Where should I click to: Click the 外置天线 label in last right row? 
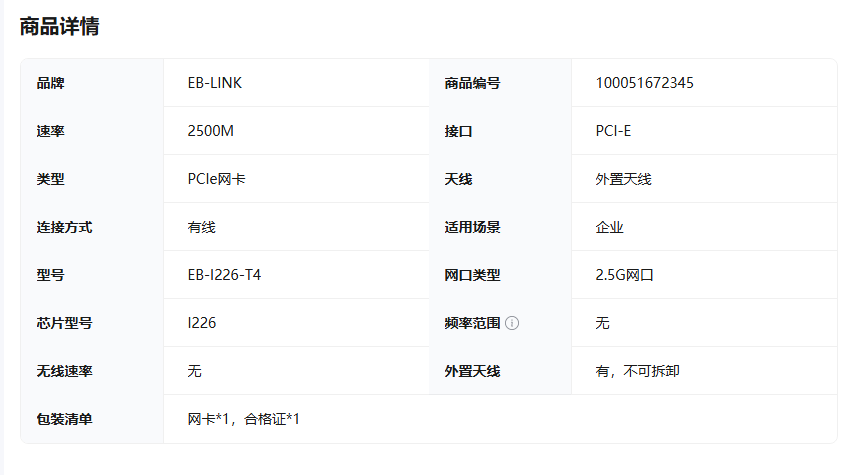[472, 371]
